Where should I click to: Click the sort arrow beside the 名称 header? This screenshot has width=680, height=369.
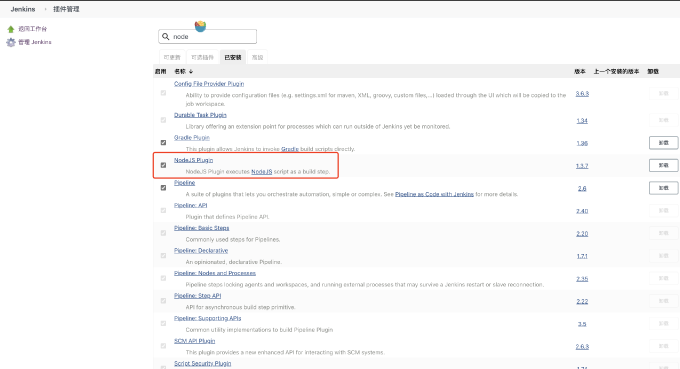pos(191,72)
